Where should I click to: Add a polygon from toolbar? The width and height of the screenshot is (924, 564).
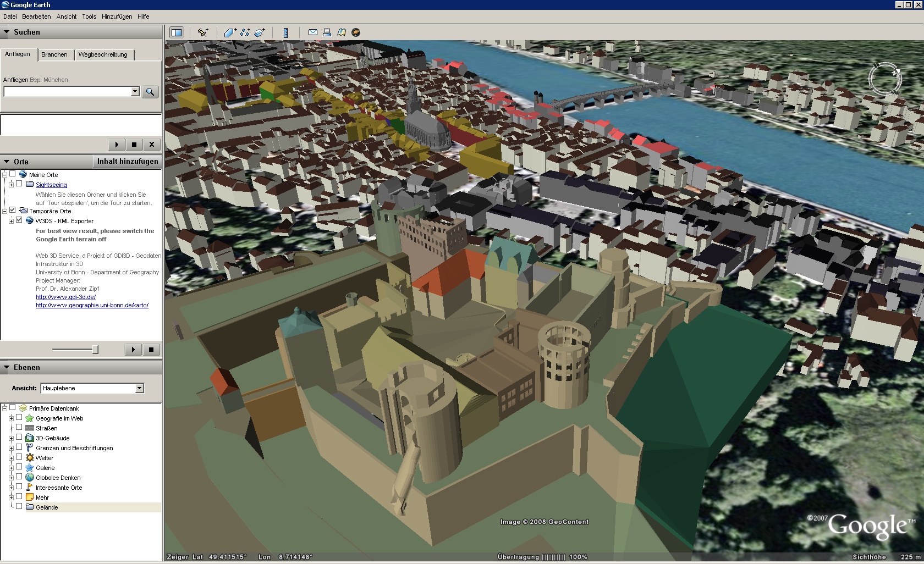(x=229, y=32)
